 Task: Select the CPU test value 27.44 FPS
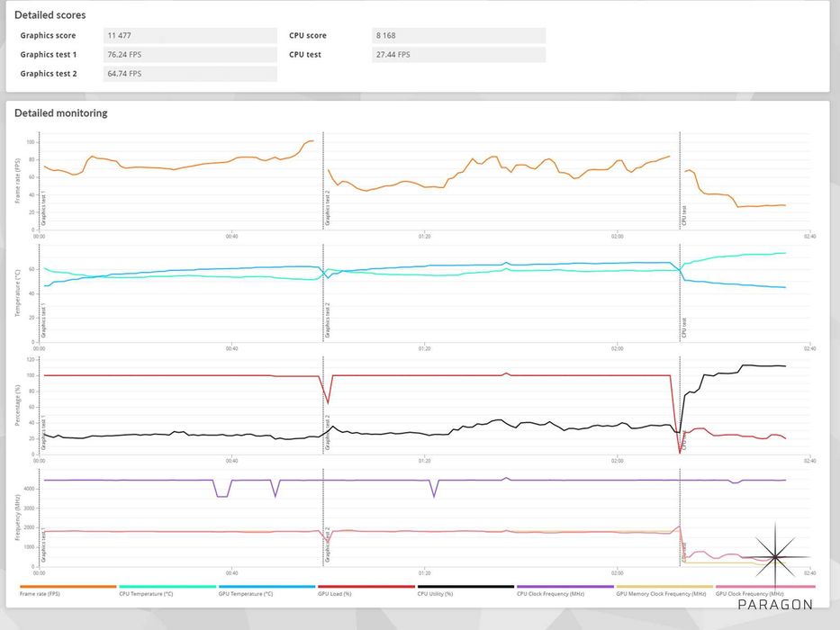(458, 55)
